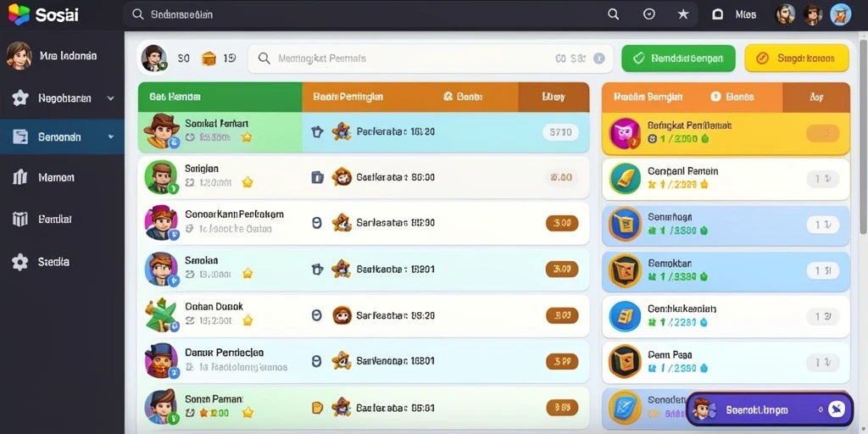
Task: Click the magnifier icon in top bar
Action: [x=614, y=14]
